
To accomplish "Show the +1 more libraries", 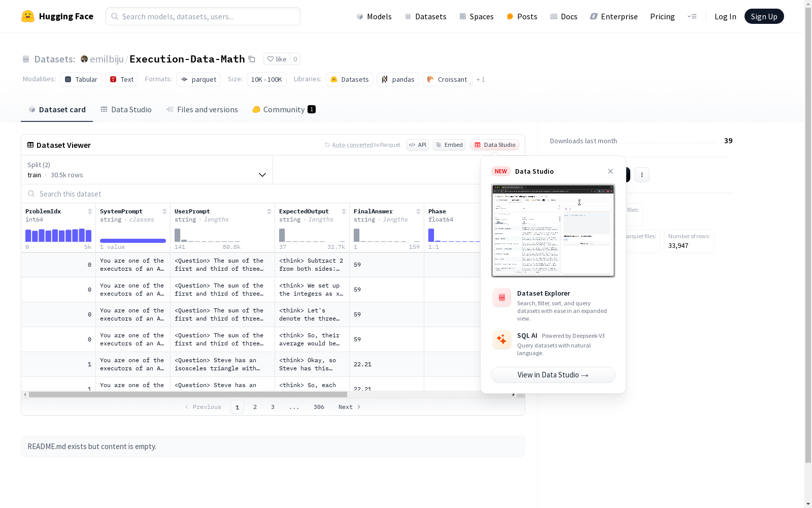I will pyautogui.click(x=481, y=79).
